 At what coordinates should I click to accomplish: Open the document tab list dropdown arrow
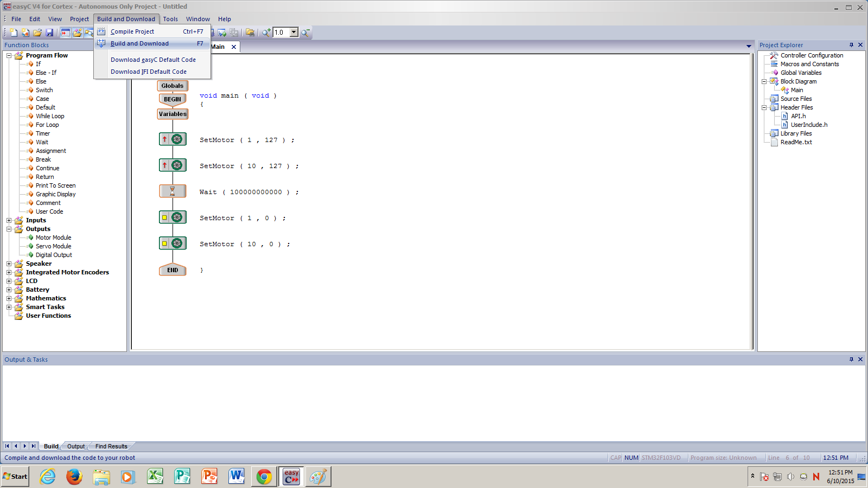tap(749, 47)
